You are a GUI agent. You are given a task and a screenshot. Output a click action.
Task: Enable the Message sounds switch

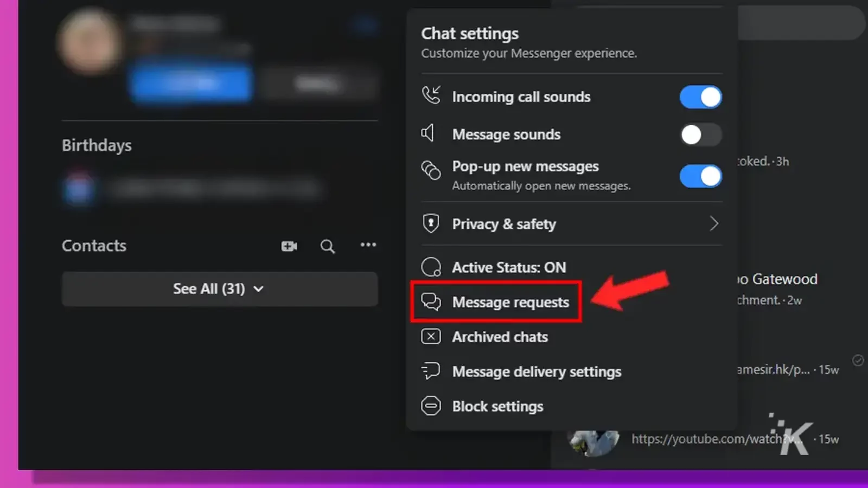700,134
